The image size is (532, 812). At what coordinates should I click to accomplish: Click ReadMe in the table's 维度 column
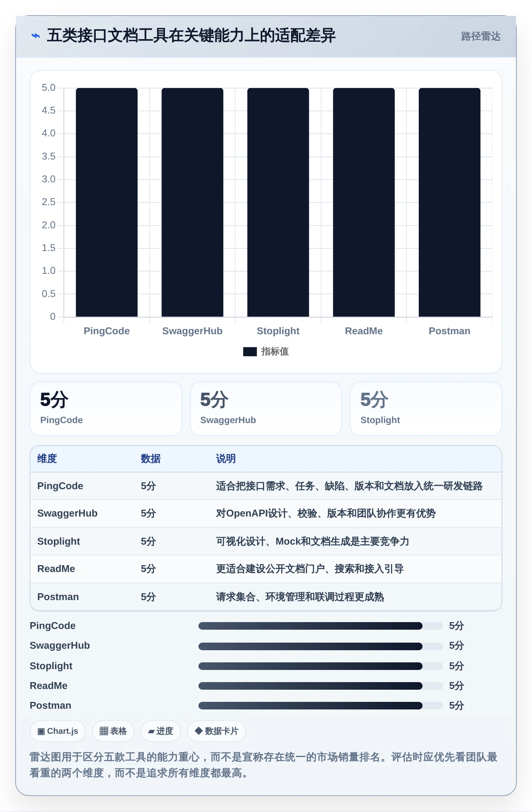[x=56, y=569]
